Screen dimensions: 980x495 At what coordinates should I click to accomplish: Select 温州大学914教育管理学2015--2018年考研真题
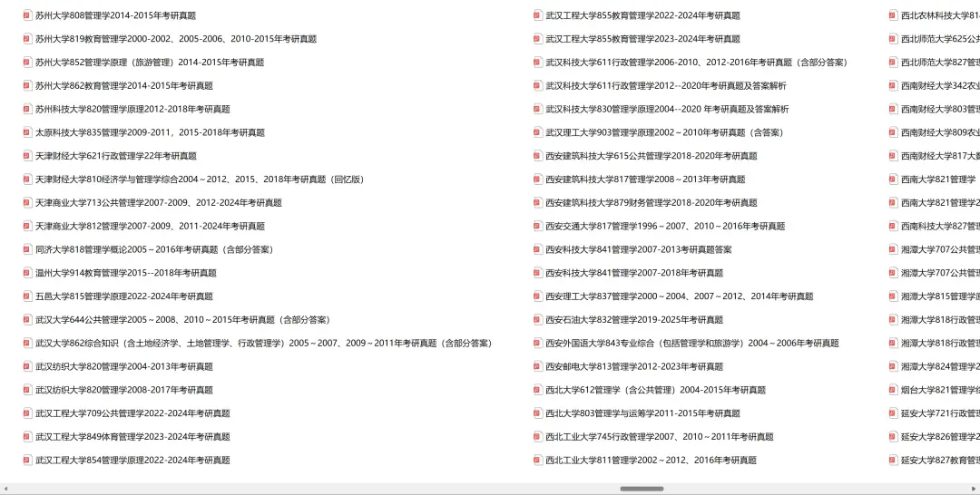[125, 273]
